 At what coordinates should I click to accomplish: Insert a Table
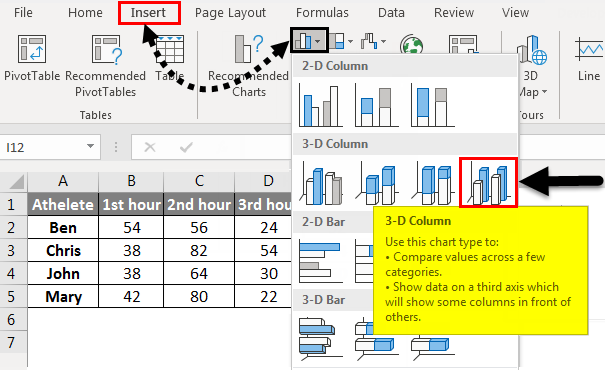169,58
